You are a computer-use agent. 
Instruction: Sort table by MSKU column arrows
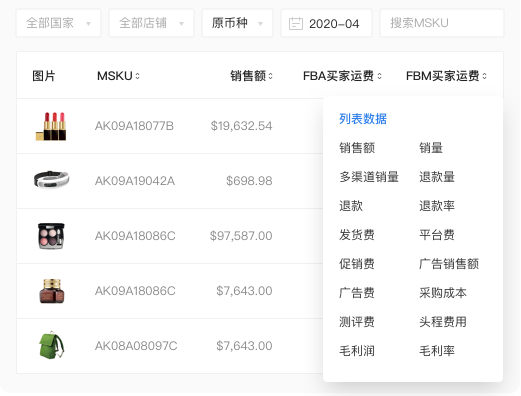coord(137,76)
